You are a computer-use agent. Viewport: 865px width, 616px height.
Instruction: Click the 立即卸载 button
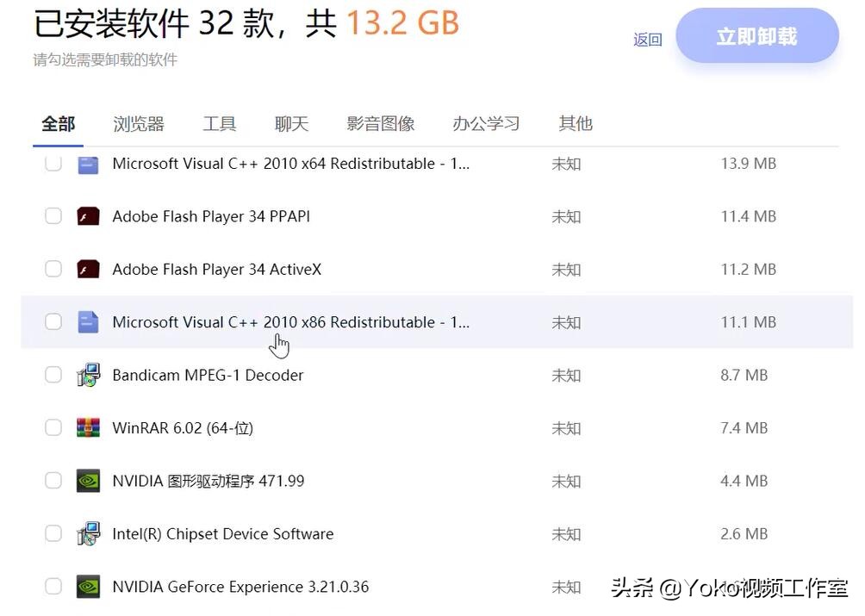pyautogui.click(x=756, y=36)
